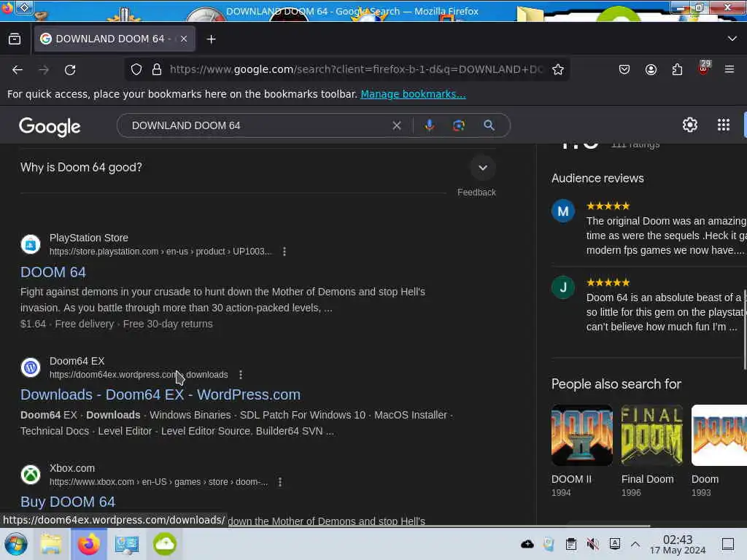Submit search with magnifier icon
Image resolution: width=747 pixels, height=560 pixels.
(x=489, y=125)
